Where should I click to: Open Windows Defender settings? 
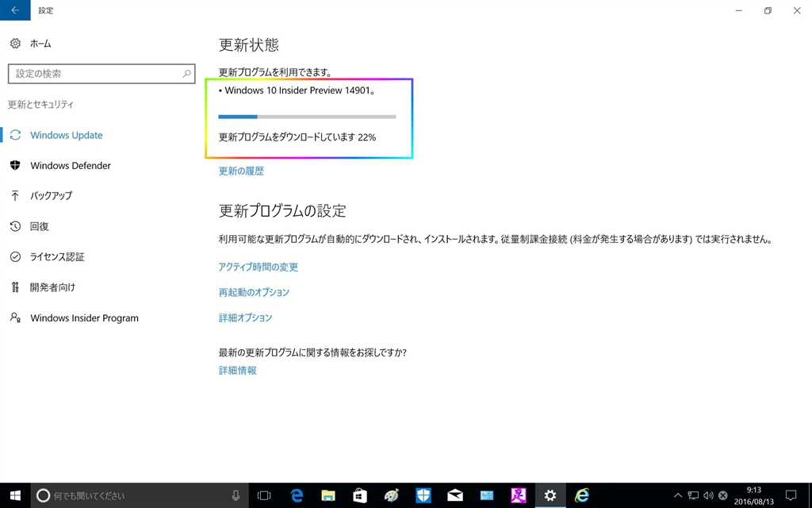click(71, 166)
